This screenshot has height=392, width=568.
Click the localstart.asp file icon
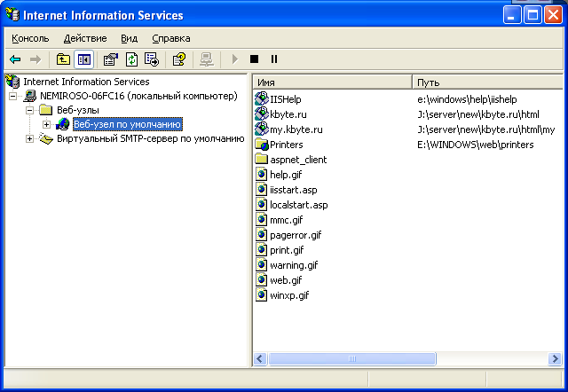(x=261, y=205)
